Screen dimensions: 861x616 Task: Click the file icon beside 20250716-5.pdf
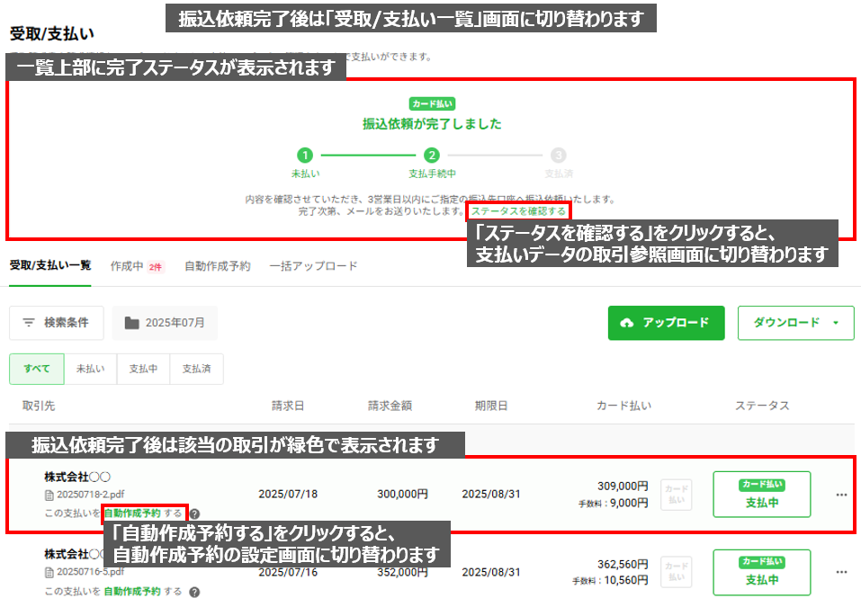pos(49,572)
